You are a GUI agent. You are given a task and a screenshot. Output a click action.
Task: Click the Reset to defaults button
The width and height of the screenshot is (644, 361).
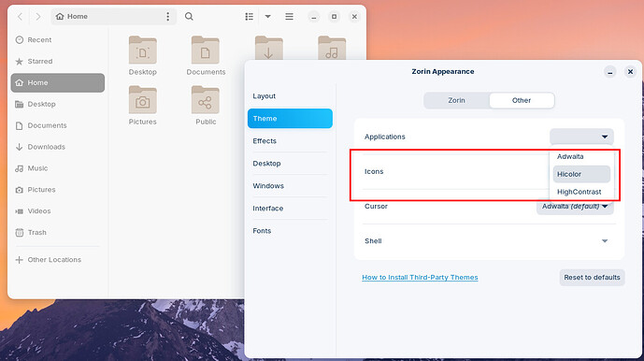click(592, 278)
